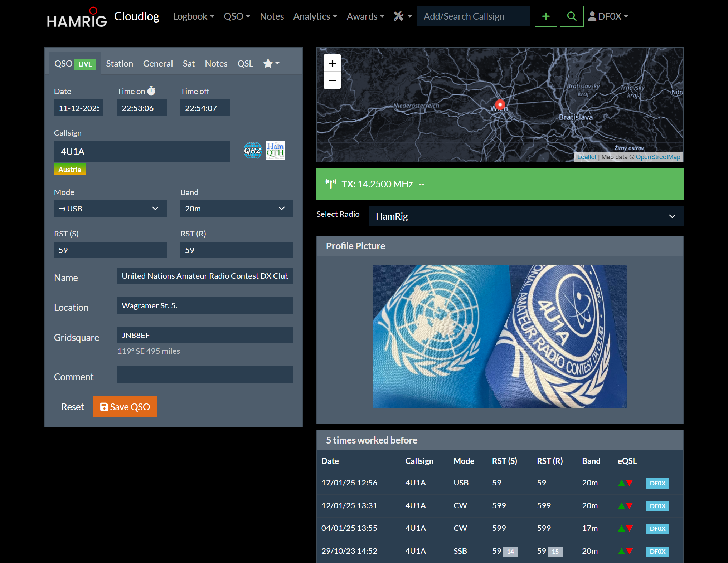This screenshot has width=728, height=563.
Task: Click the empty Comment field
Action: click(205, 374)
